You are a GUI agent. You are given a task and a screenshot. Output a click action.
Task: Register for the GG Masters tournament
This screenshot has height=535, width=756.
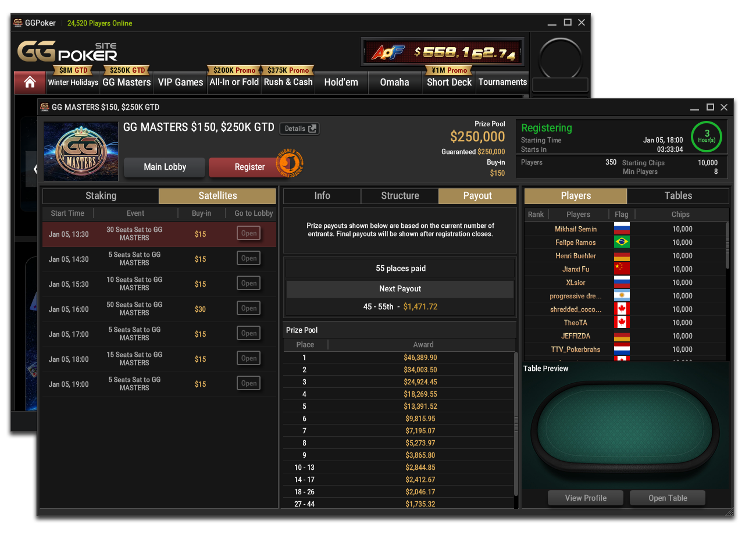249,167
